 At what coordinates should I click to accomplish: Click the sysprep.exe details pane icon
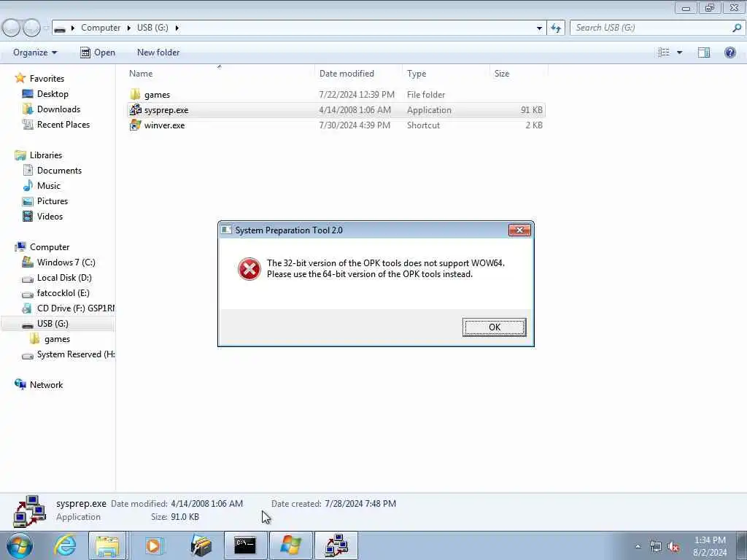click(29, 511)
